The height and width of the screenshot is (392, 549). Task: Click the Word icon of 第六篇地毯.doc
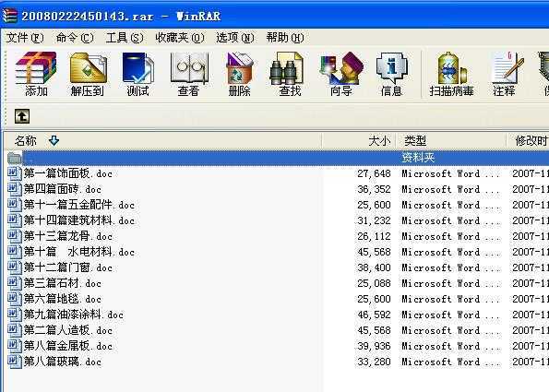15,299
